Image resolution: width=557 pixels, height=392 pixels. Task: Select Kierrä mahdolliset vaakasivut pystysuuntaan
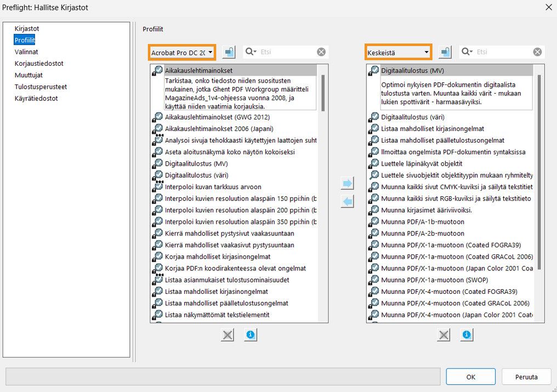point(229,245)
